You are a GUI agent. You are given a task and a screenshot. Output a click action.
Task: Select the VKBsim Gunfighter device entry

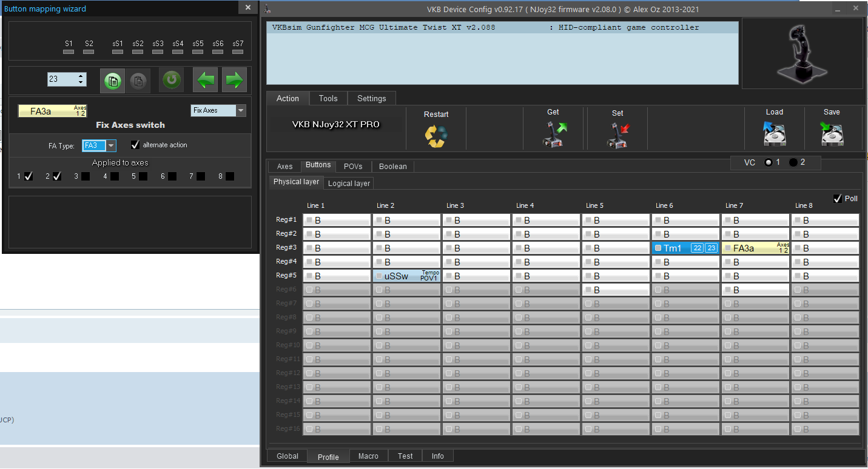coord(502,27)
